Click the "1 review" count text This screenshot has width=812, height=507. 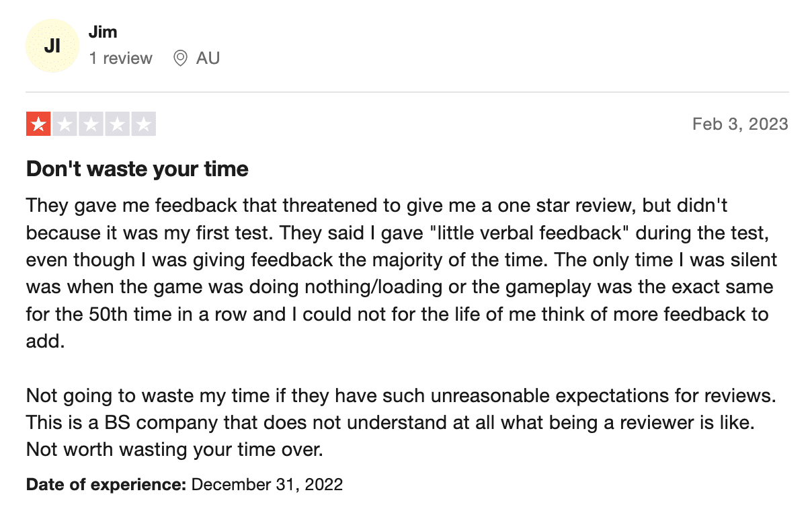pyautogui.click(x=121, y=58)
